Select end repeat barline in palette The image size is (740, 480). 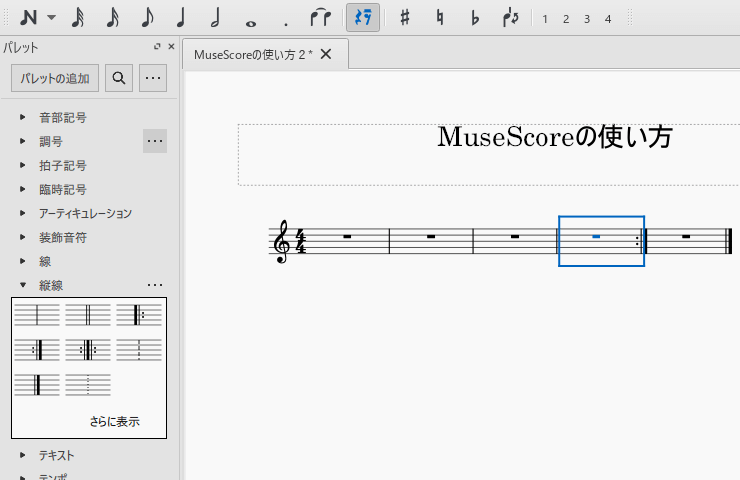[37, 350]
